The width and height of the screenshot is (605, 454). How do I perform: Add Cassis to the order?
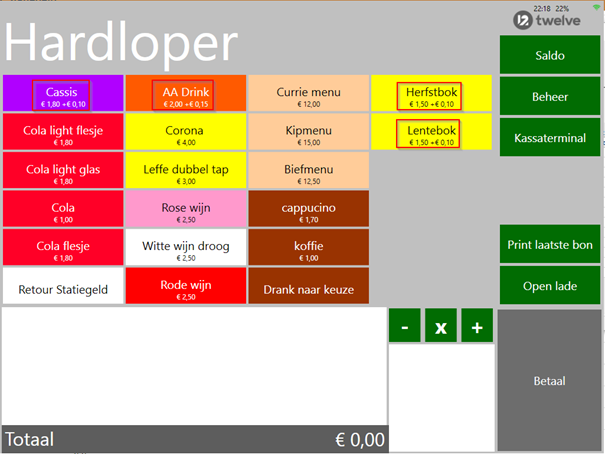click(x=62, y=94)
